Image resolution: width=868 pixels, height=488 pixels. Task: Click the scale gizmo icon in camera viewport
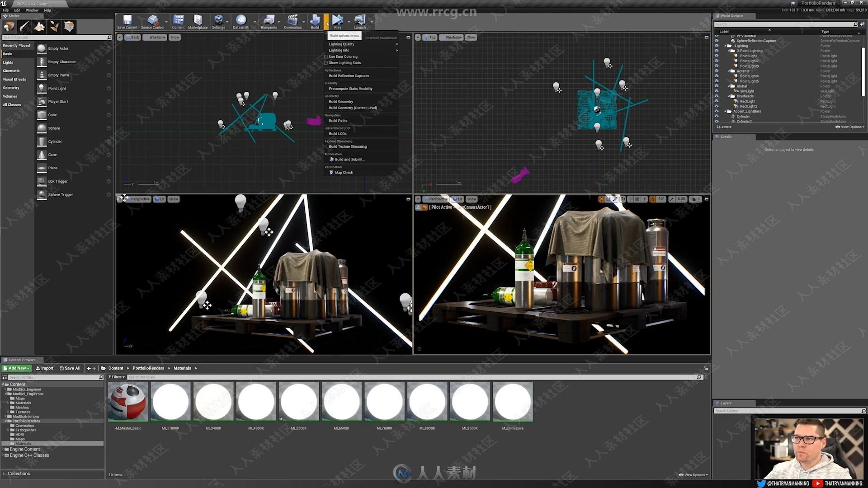pos(615,199)
